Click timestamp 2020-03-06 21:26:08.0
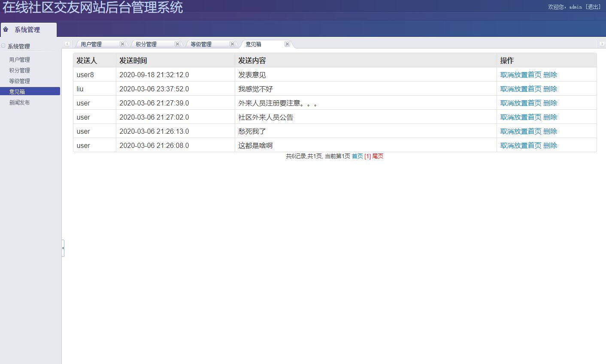 pyautogui.click(x=154, y=145)
